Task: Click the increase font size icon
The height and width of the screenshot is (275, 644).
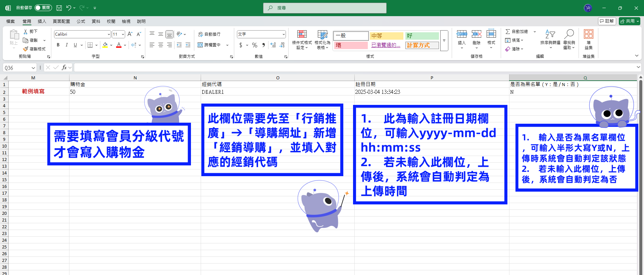Action: (130, 34)
